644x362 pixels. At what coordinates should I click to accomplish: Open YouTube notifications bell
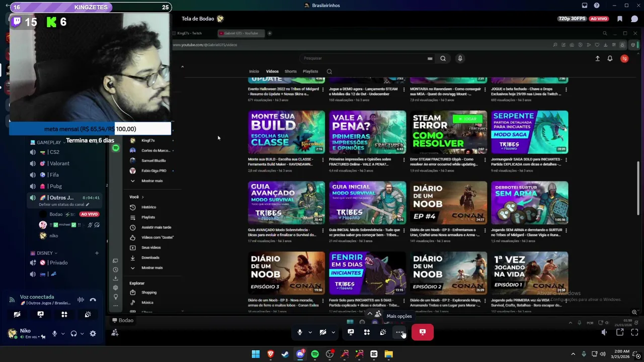pyautogui.click(x=610, y=58)
